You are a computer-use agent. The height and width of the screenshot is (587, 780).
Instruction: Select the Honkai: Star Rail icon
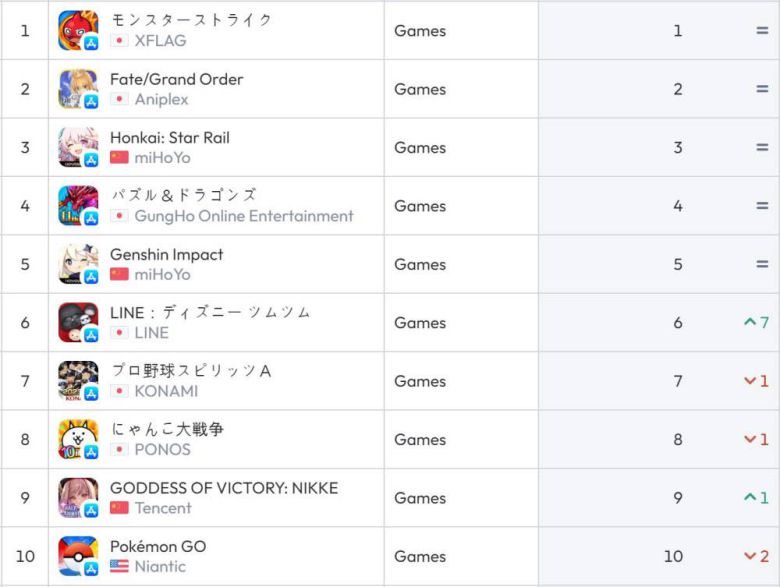pyautogui.click(x=78, y=147)
